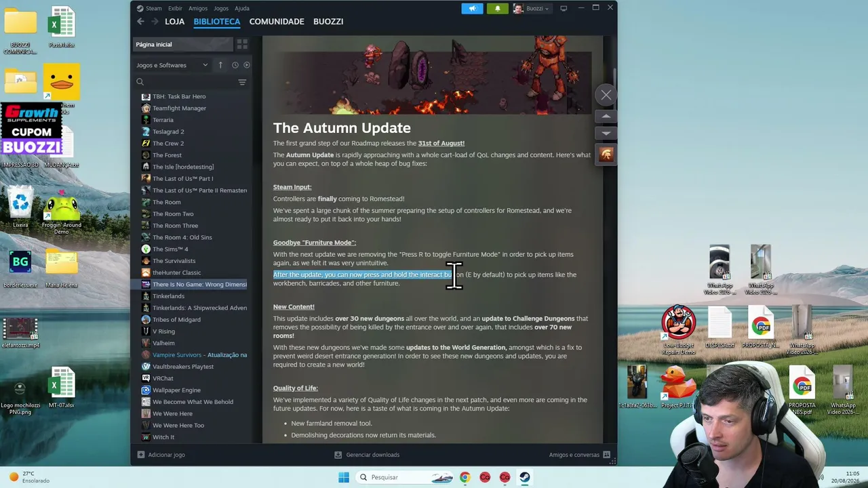
Task: Go back with the Steam back arrow
Action: coord(140,22)
